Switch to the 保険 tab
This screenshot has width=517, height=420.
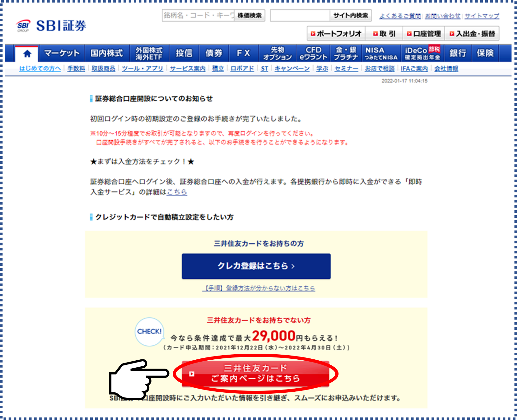(x=485, y=53)
